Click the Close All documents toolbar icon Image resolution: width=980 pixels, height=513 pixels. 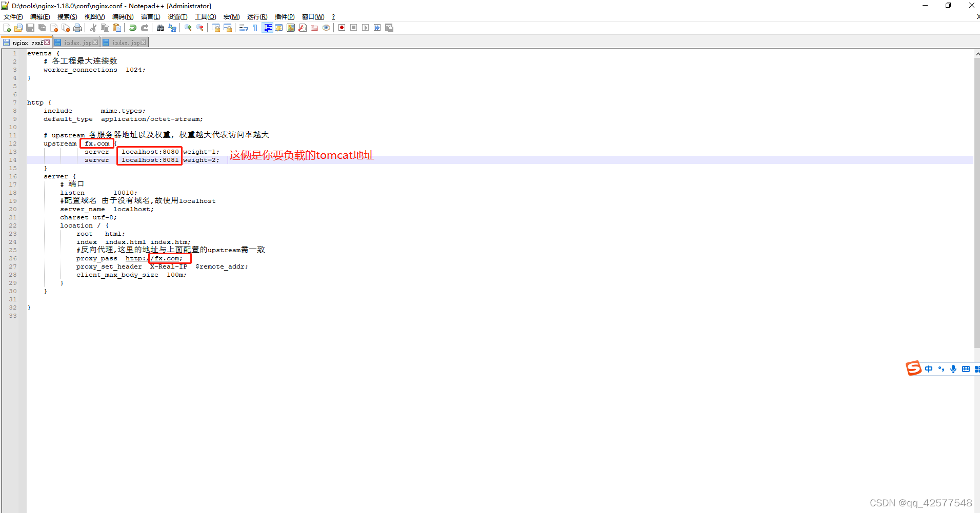coord(66,28)
